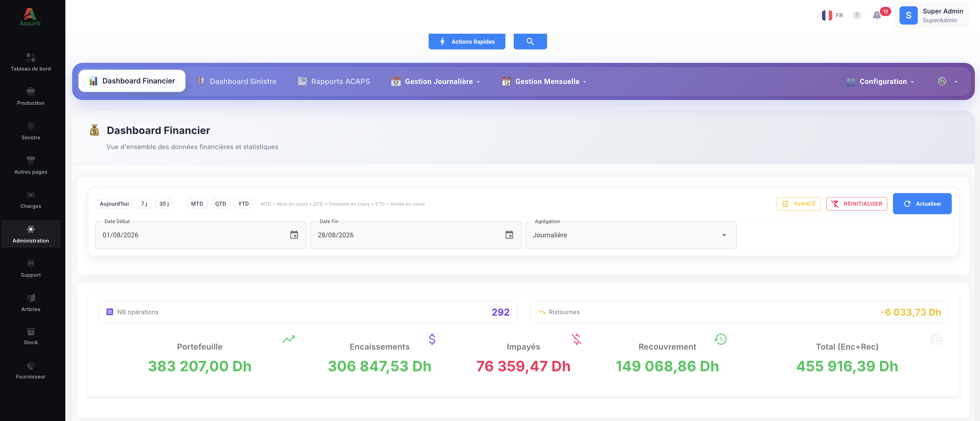This screenshot has height=421, width=980.
Task: Open the Articles sidebar section
Action: 31,303
